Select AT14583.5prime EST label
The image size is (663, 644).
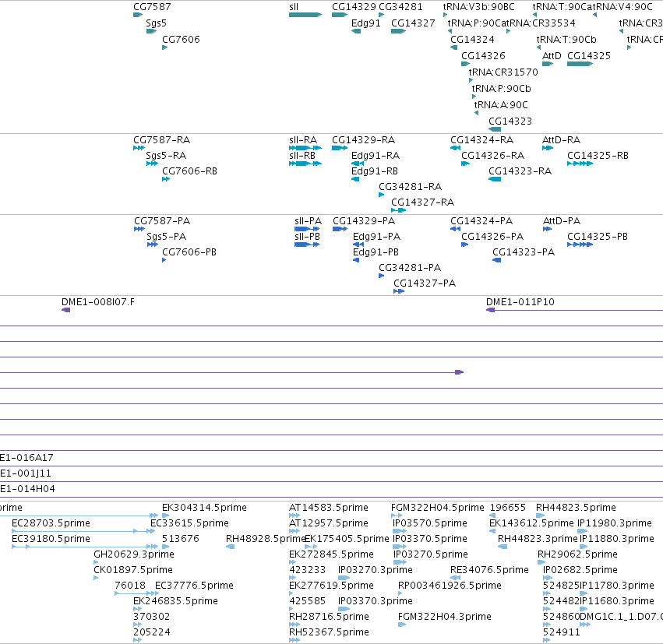point(329,508)
